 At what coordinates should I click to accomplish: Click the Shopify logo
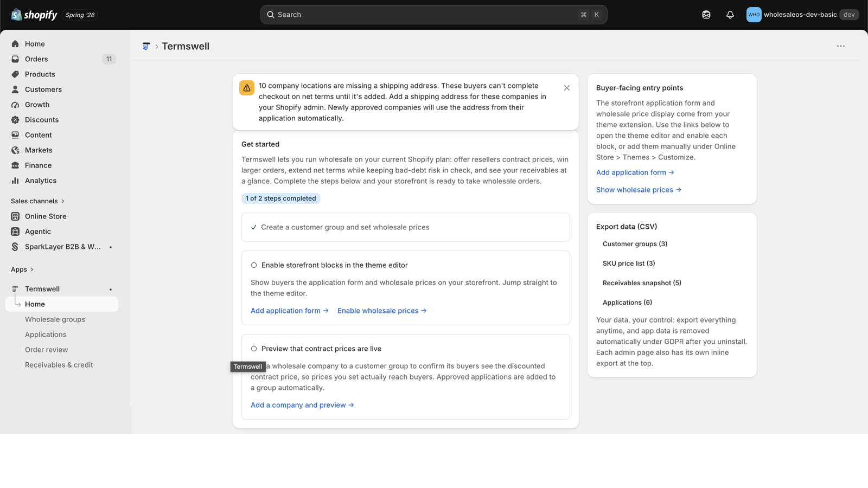click(x=34, y=15)
